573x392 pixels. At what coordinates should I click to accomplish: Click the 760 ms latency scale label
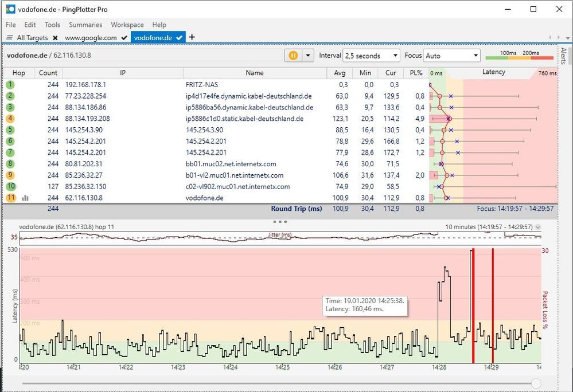pyautogui.click(x=547, y=73)
